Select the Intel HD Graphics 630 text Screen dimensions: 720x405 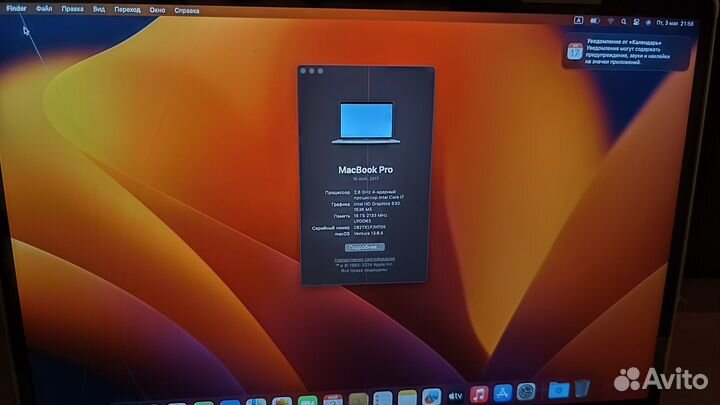(377, 203)
